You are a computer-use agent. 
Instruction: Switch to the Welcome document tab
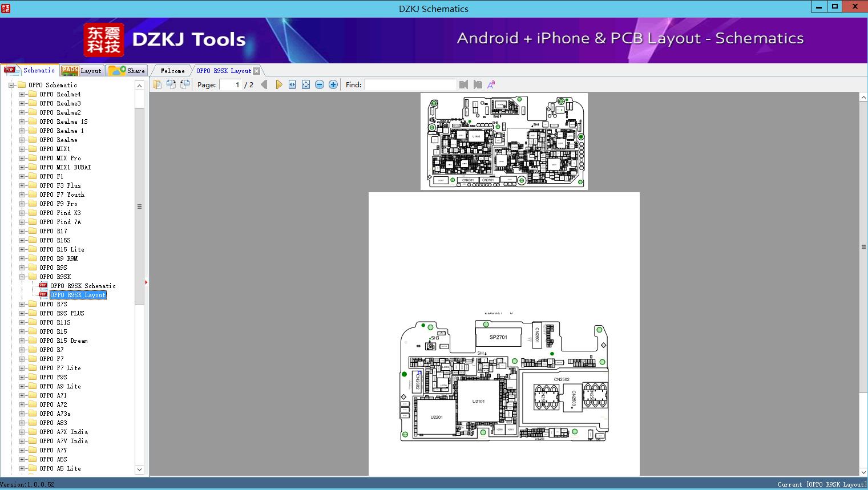pos(172,71)
